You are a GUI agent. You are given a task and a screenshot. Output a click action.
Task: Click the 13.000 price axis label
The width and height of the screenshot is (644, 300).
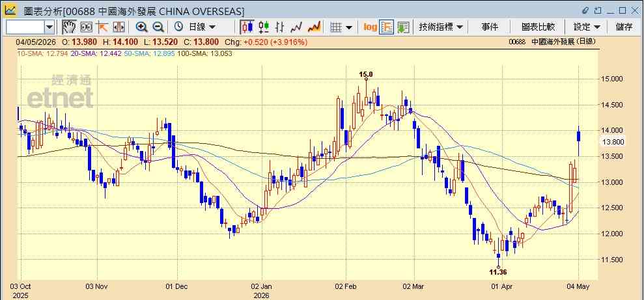pyautogui.click(x=612, y=182)
